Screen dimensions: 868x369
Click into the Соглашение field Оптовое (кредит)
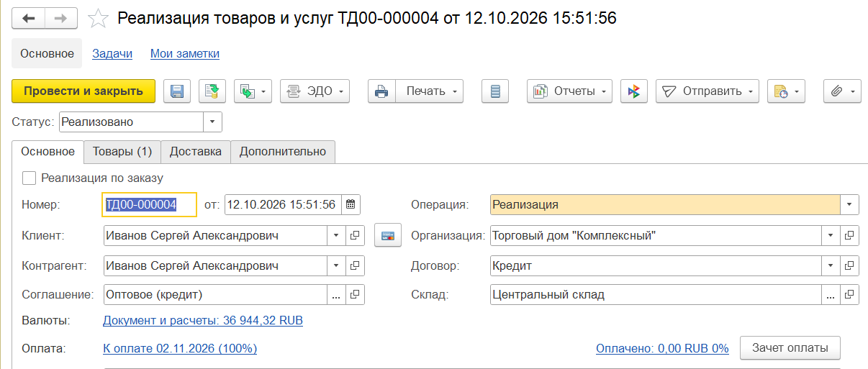[215, 294]
